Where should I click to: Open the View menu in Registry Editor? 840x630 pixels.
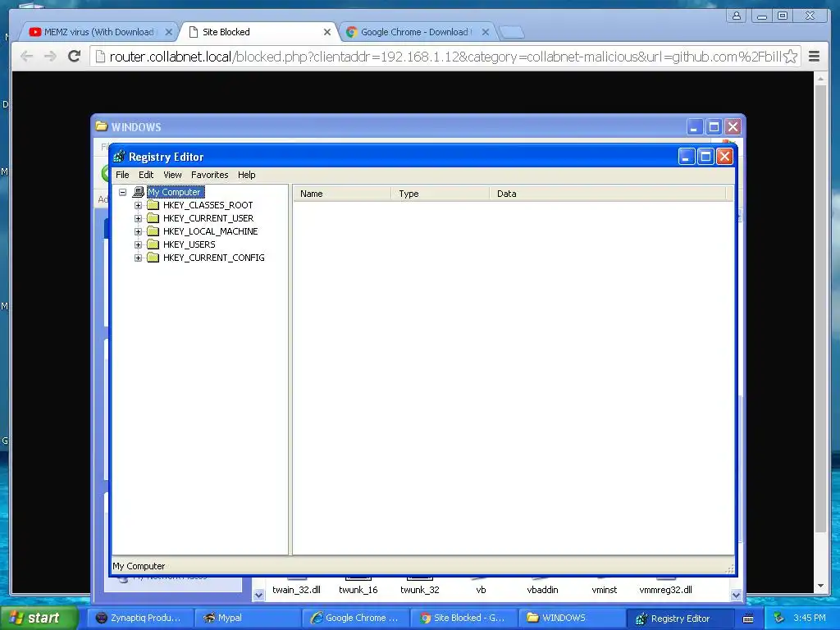click(x=172, y=175)
